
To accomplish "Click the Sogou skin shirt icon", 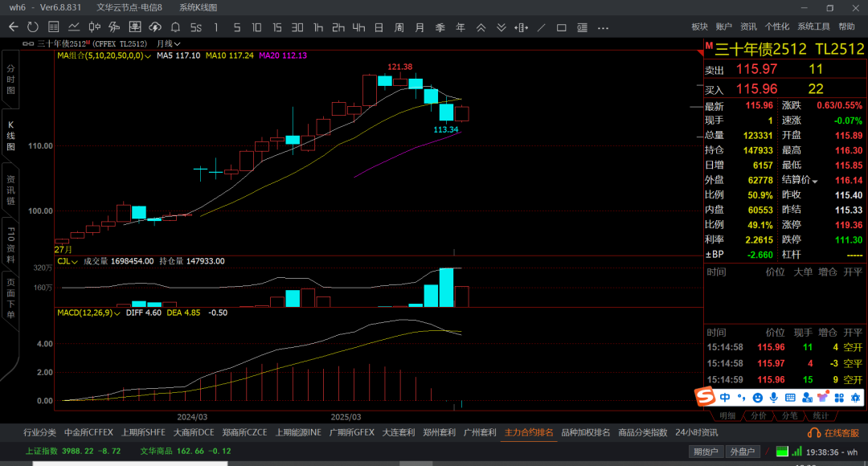I will tap(823, 398).
